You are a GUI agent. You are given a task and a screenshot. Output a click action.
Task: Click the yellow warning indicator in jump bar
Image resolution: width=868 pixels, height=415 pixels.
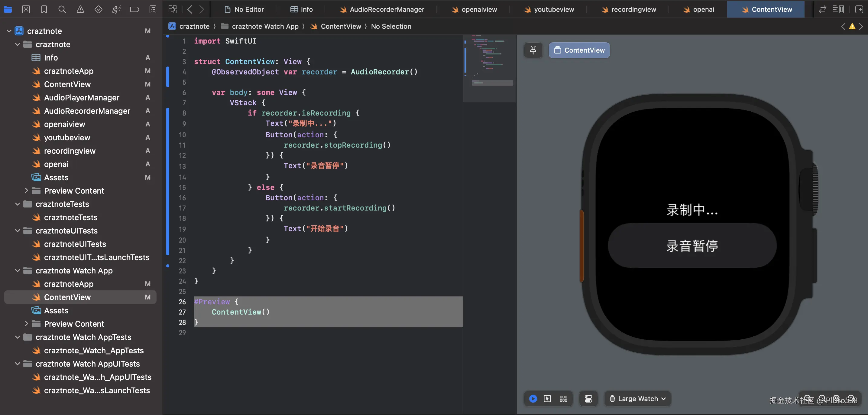coord(852,26)
